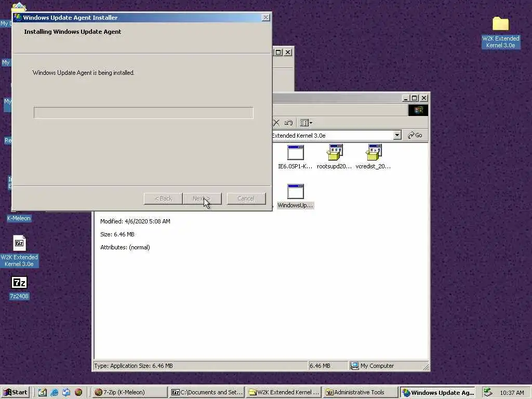Click the system tray hardware icon
The image size is (532, 399).
pos(487,392)
